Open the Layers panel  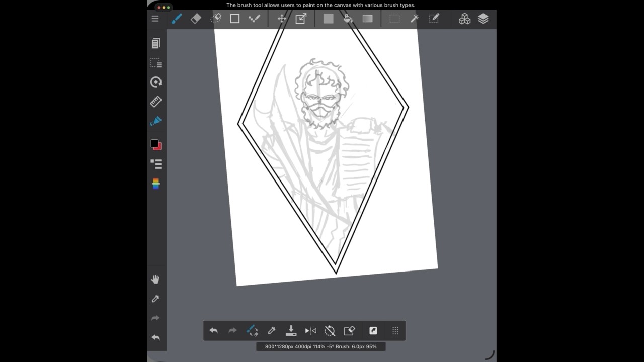coord(484,19)
